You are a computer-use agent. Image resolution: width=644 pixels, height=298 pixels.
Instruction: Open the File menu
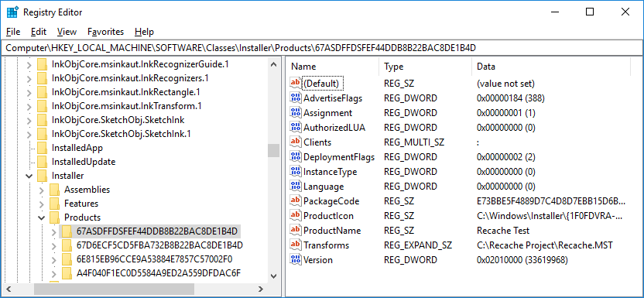coord(13,32)
